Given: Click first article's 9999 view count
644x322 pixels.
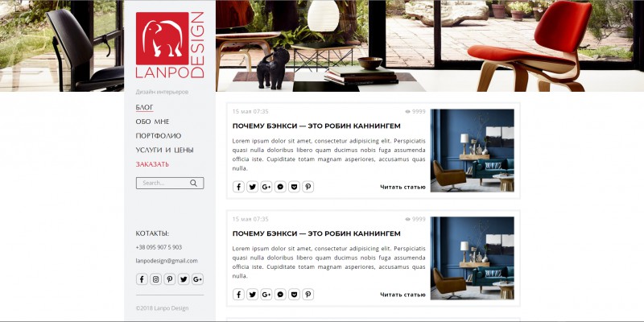Looking at the screenshot, I should [419, 112].
